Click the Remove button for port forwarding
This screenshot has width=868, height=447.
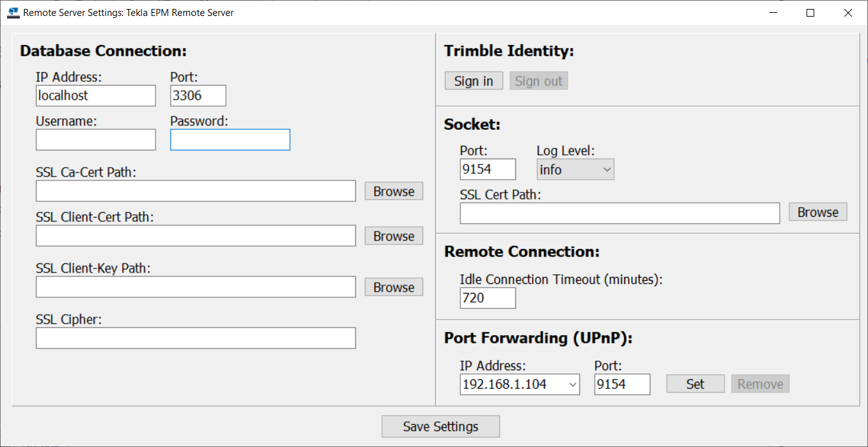tap(760, 384)
